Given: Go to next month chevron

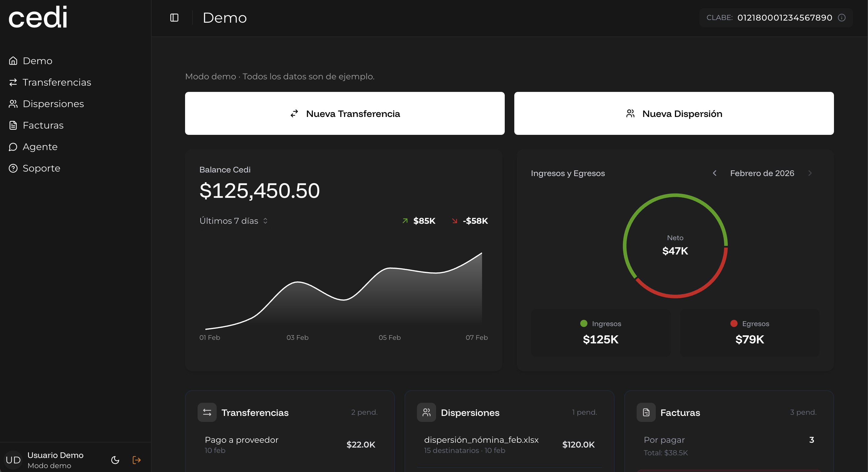Looking at the screenshot, I should [x=810, y=173].
